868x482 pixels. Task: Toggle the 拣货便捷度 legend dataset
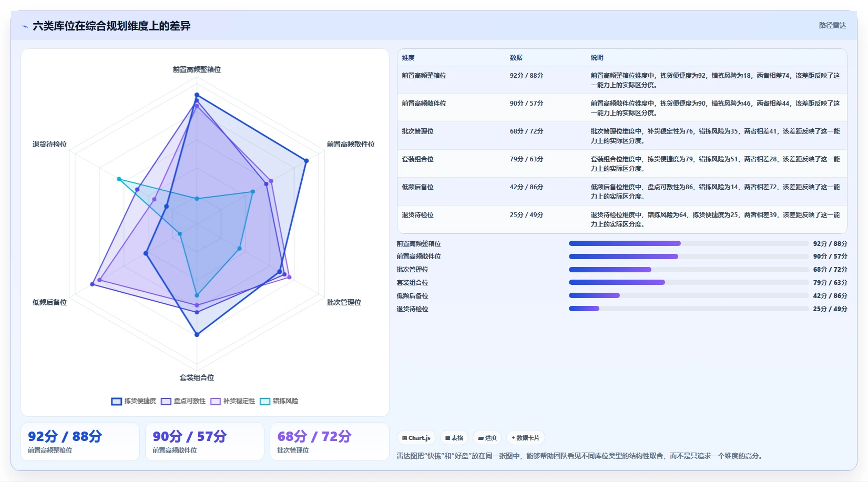point(134,401)
